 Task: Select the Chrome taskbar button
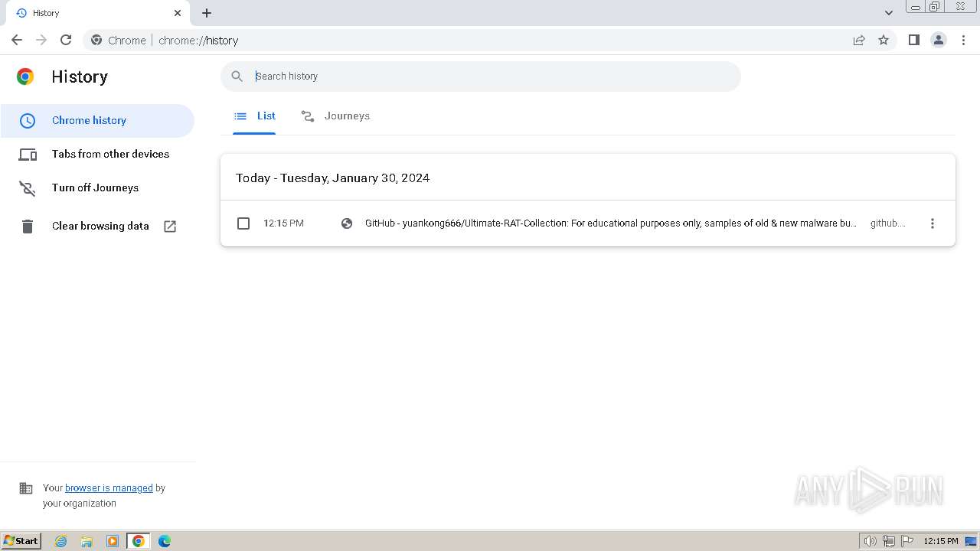coord(139,541)
